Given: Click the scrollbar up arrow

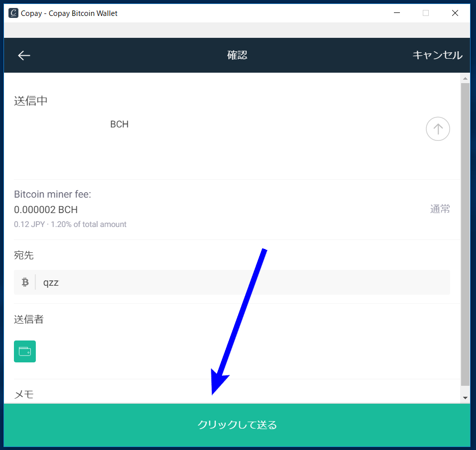Looking at the screenshot, I should click(465, 78).
